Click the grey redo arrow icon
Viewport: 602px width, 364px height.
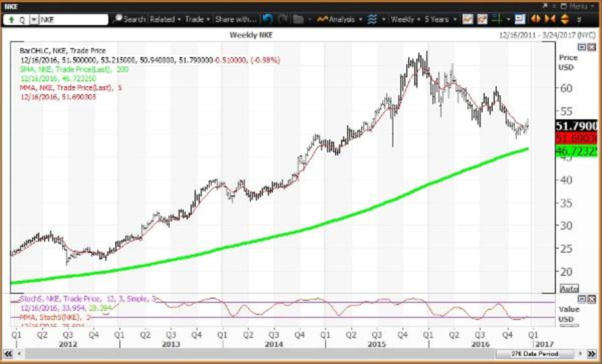[x=283, y=19]
